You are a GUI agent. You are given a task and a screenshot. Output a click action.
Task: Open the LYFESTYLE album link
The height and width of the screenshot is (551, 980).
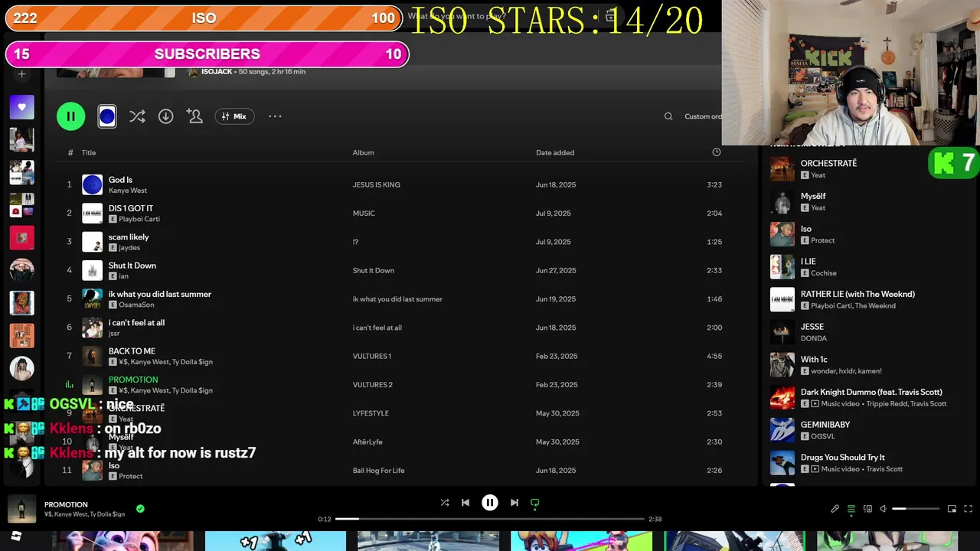point(371,413)
